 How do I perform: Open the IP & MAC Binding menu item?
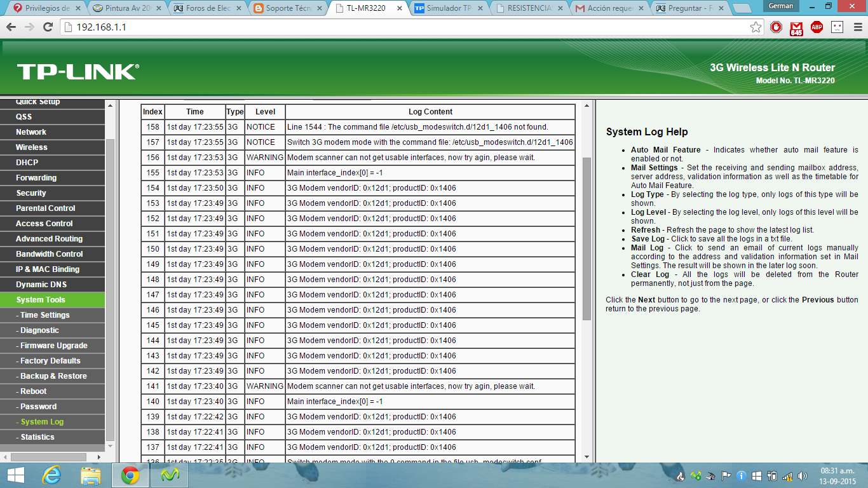point(52,269)
